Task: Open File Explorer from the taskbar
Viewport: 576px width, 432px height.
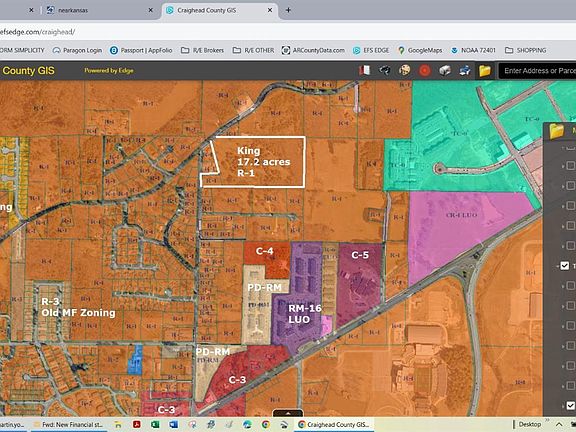Action: pyautogui.click(x=118, y=425)
